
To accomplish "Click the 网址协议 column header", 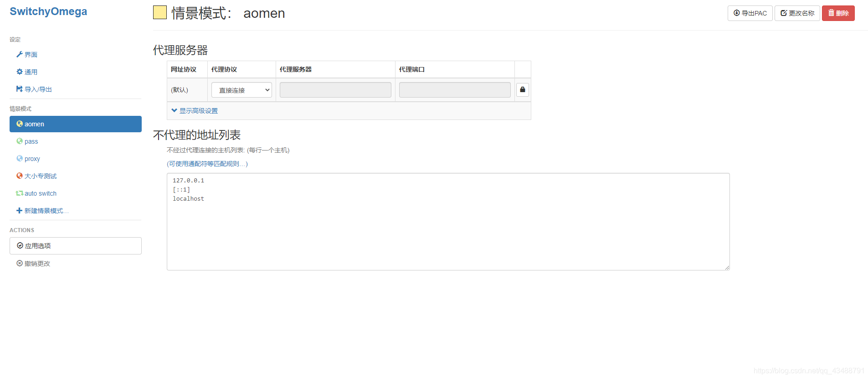I will (x=184, y=69).
